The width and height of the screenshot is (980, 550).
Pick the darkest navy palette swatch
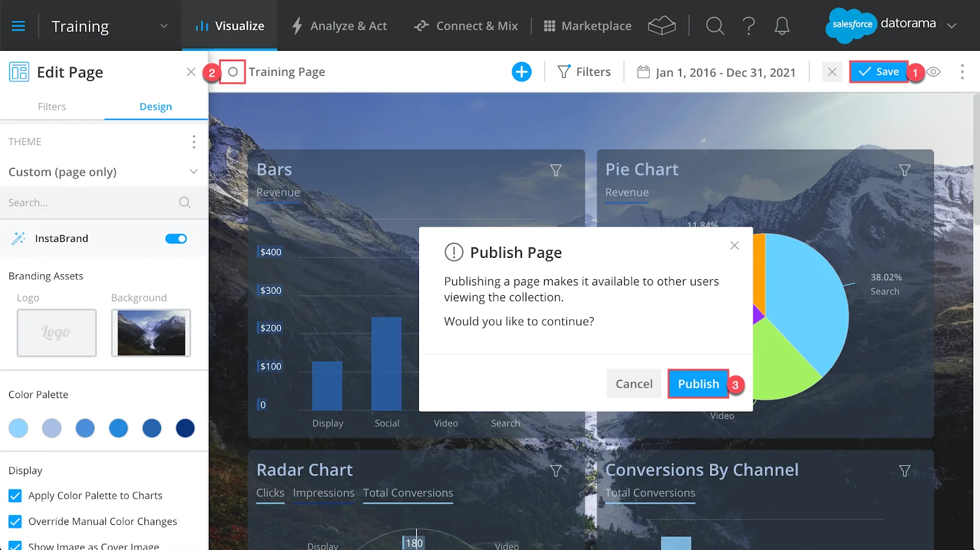tap(186, 428)
